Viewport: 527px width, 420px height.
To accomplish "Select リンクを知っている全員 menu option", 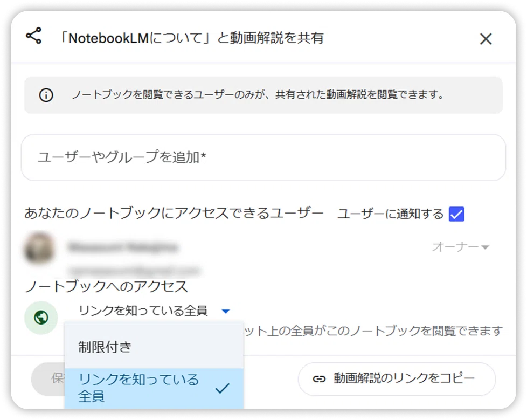I will click(x=154, y=388).
